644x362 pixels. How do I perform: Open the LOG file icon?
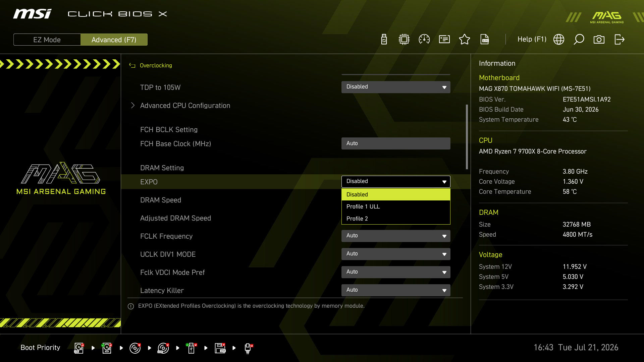485,39
